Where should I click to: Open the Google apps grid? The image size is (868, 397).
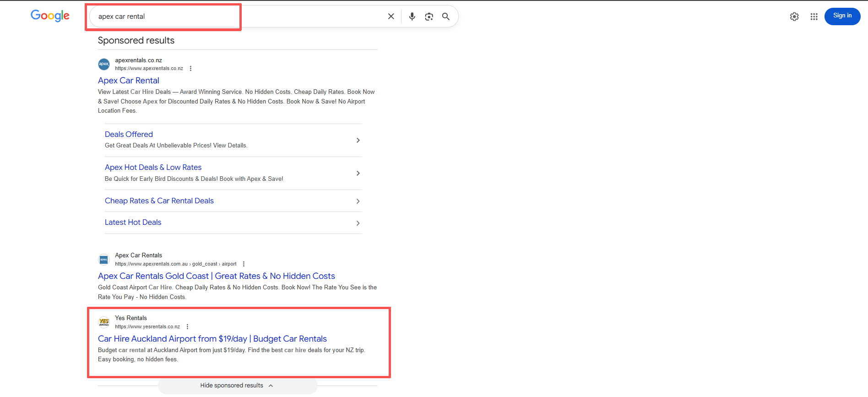(814, 16)
